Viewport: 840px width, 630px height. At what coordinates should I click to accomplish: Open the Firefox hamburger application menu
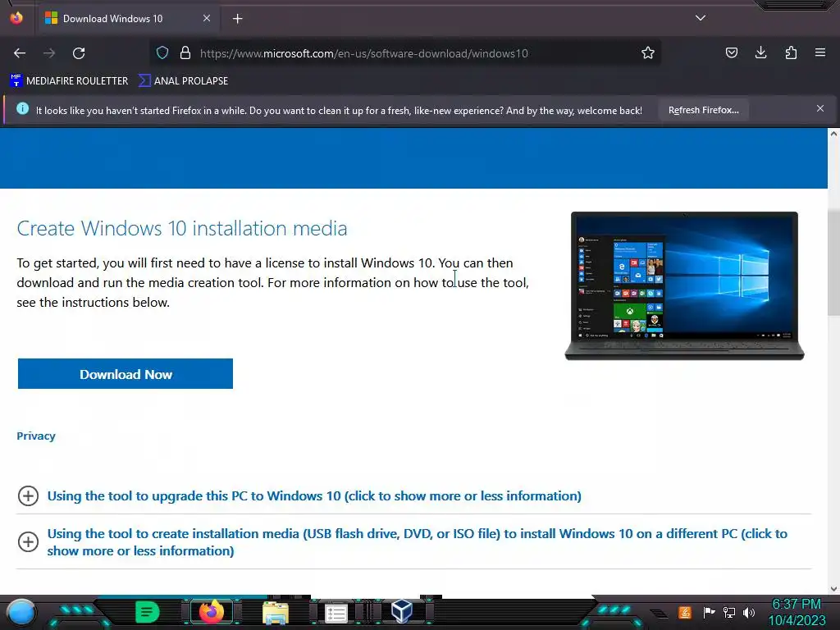click(x=820, y=52)
